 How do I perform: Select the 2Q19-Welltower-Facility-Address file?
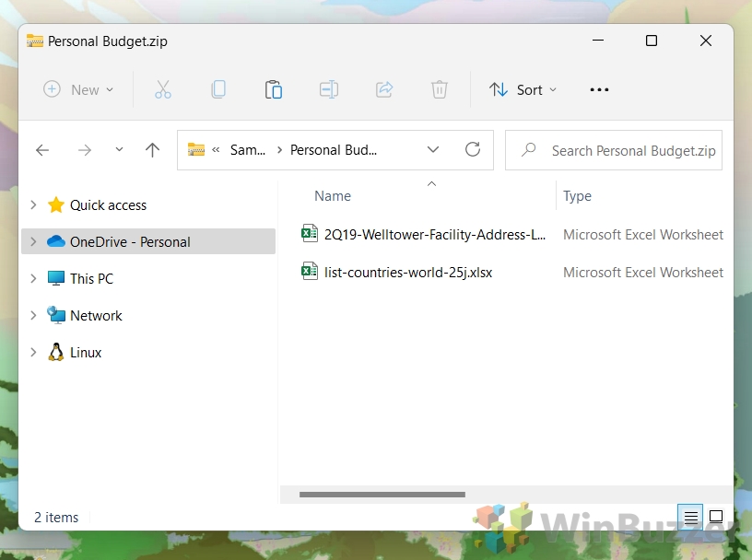click(x=434, y=235)
